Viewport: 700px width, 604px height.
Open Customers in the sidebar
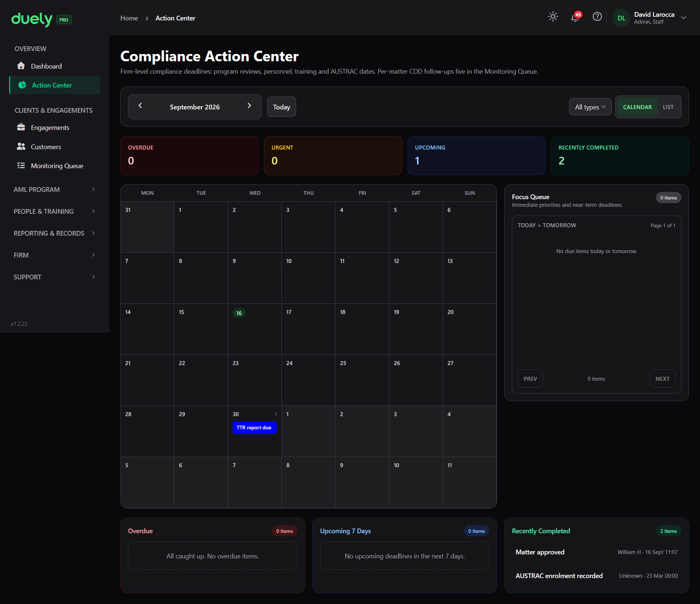[x=55, y=147]
